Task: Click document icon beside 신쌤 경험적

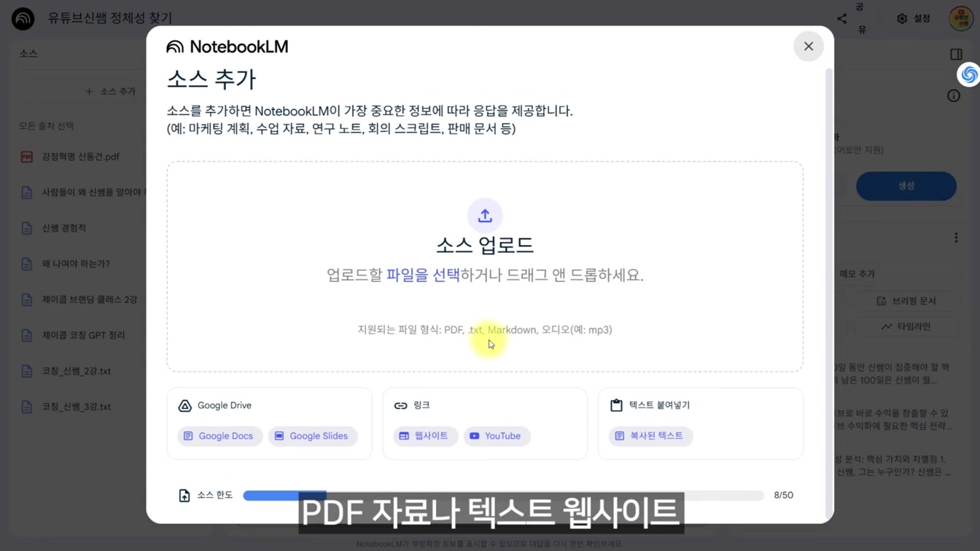Action: point(27,228)
